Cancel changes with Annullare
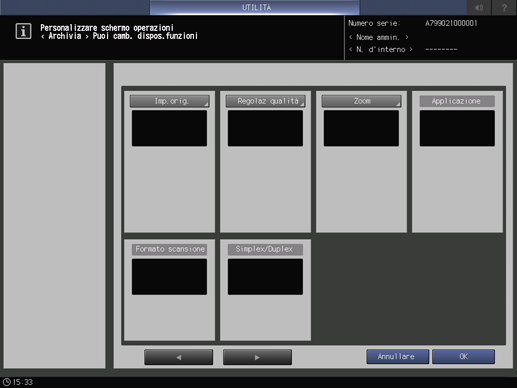Screen dimensions: 517x388 point(398,357)
